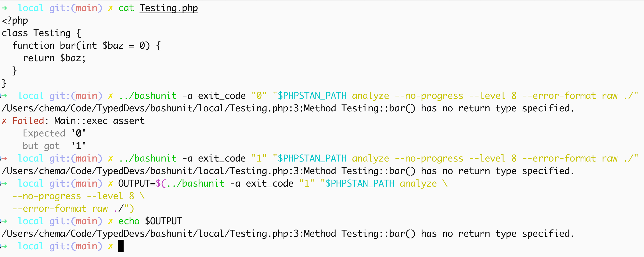
Task: Click the green prompt arrow on first line
Action: click(4, 8)
